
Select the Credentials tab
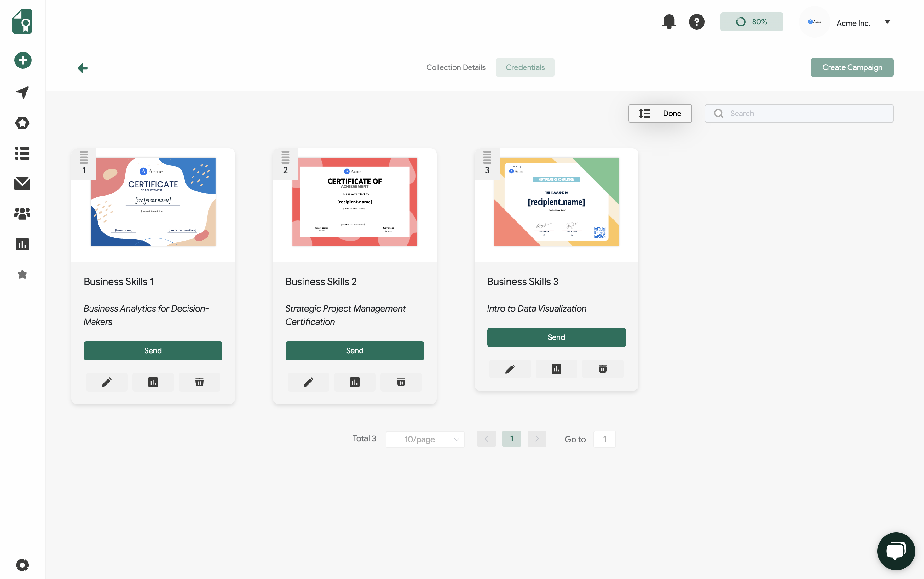[525, 67]
